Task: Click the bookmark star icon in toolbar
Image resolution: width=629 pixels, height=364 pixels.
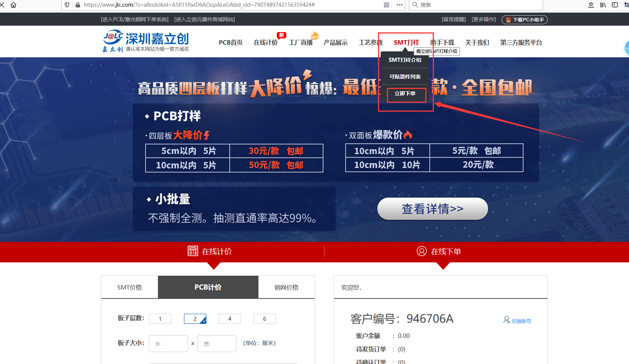Action: 590,5
